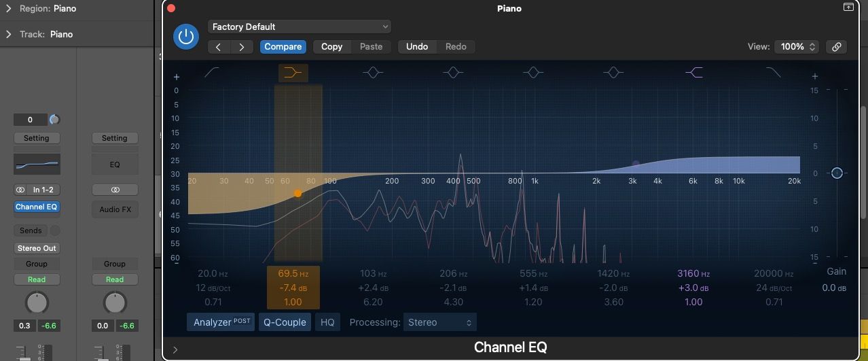Screen dimensions: 868x361
Task: Toggle the Channel EQ power button
Action: 185,37
